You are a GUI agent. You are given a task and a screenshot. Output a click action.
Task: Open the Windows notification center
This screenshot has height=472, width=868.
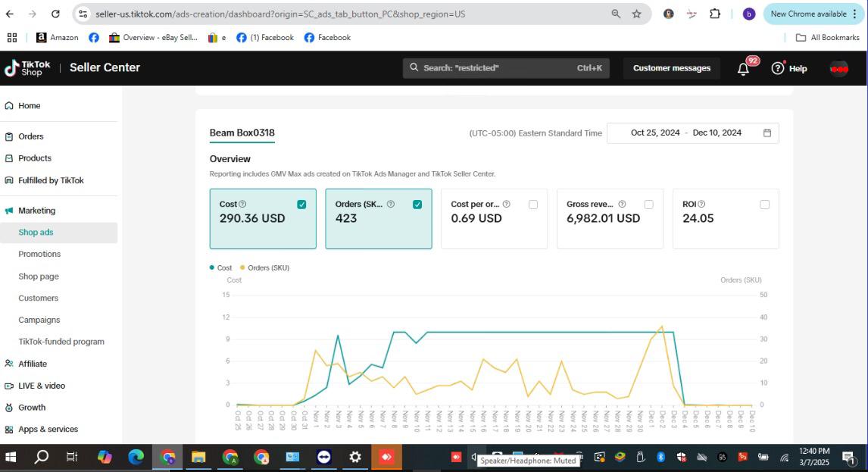click(x=848, y=458)
